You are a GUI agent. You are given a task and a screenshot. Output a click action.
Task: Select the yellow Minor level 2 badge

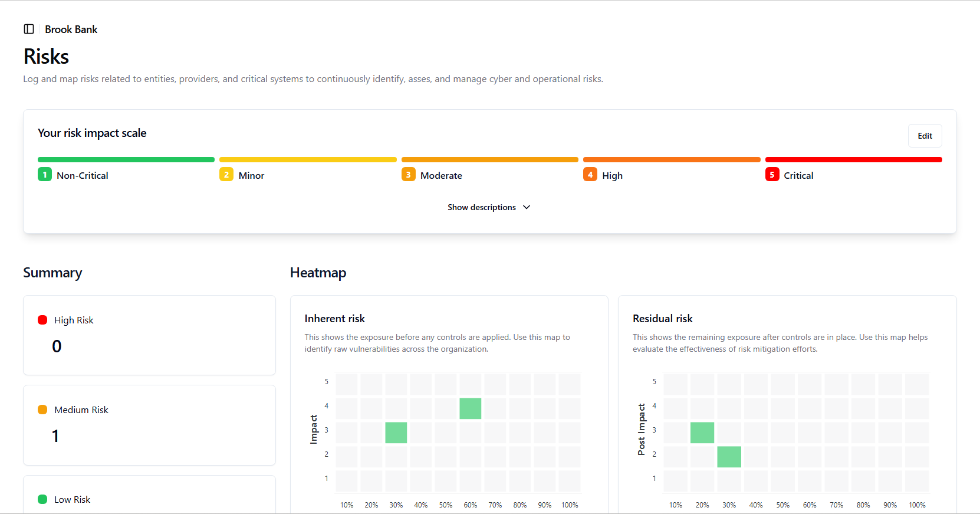(x=226, y=175)
